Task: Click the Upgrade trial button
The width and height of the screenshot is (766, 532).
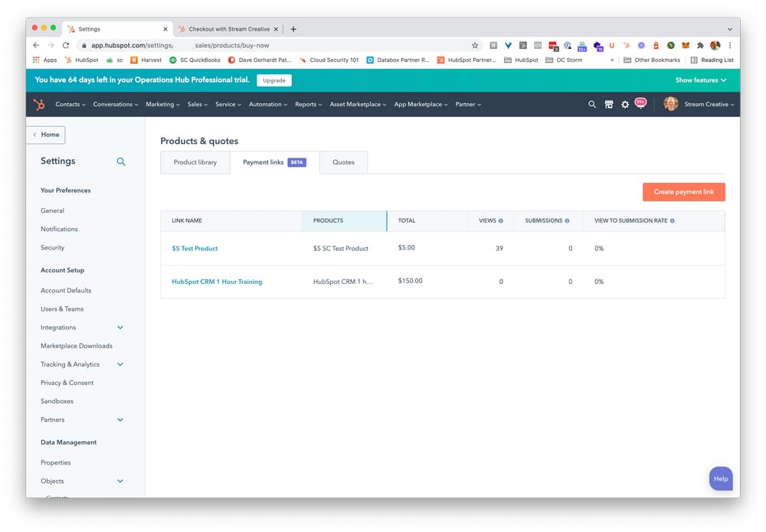Action: tap(273, 80)
